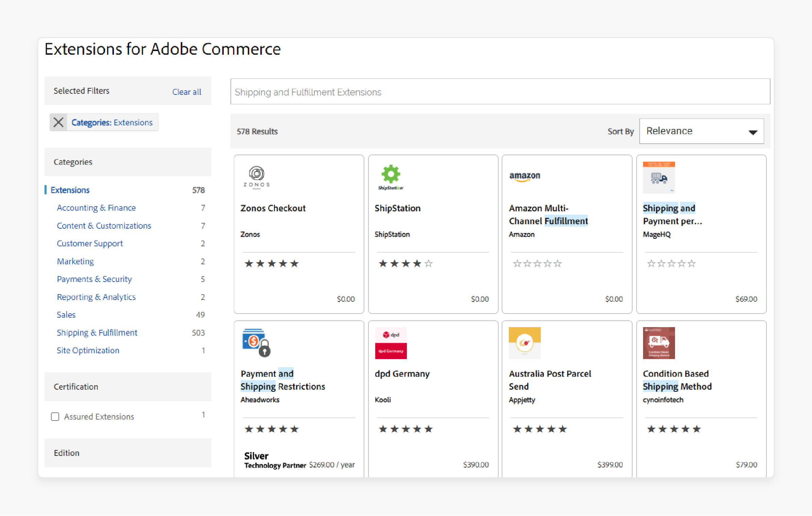
Task: Open the ShipStation extension title
Action: [x=397, y=208]
